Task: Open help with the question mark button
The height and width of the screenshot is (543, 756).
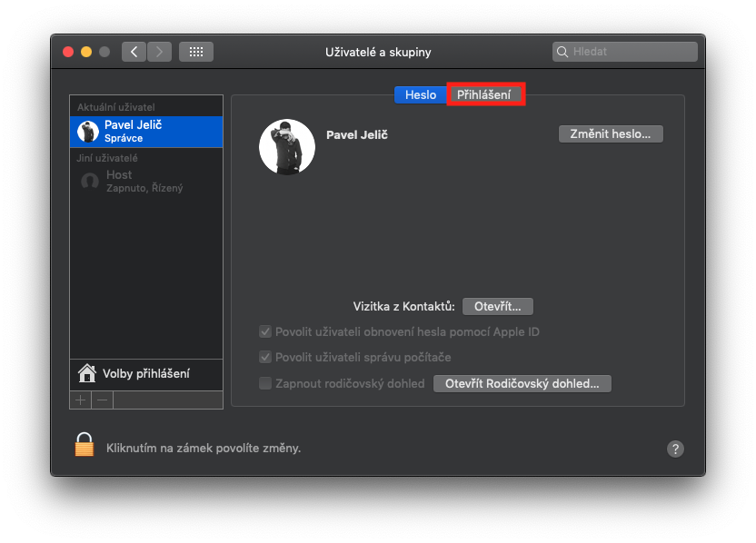Action: tap(675, 449)
